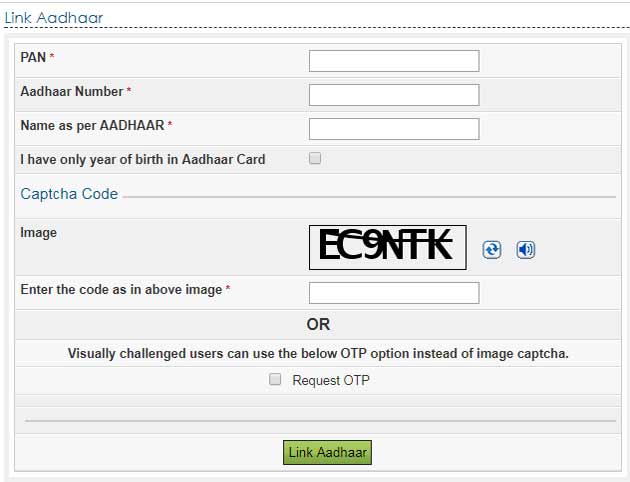The image size is (630, 482).
Task: Play the audio captcha
Action: point(526,250)
